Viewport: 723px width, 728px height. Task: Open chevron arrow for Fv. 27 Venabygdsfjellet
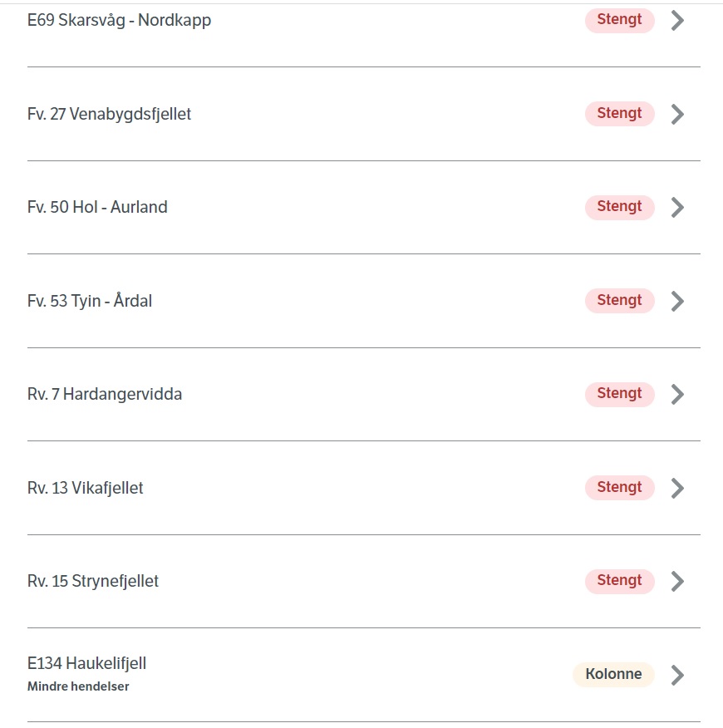677,114
